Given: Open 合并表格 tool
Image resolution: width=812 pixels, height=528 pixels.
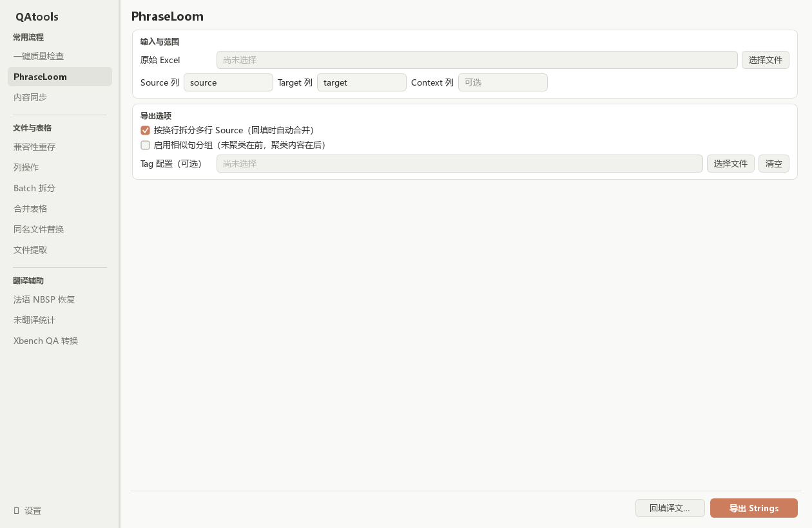Looking at the screenshot, I should pyautogui.click(x=60, y=209).
